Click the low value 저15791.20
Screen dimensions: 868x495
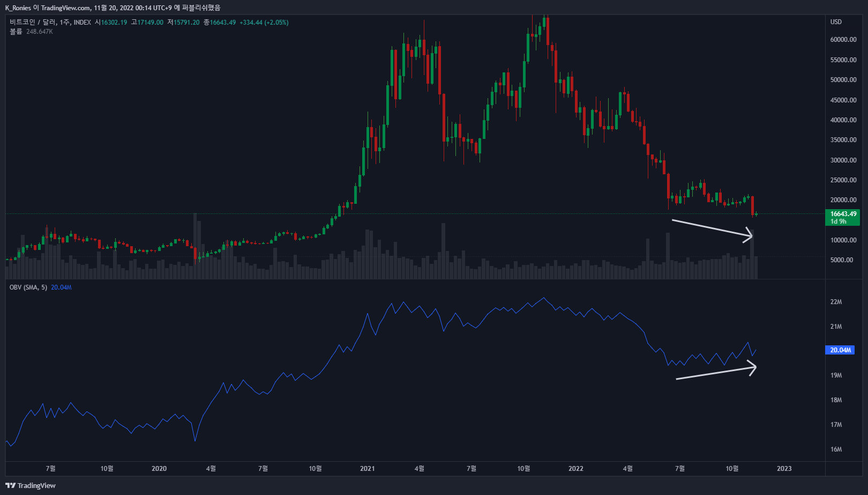tap(183, 23)
